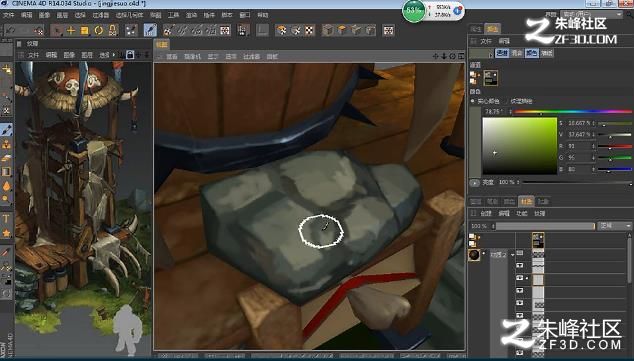Viewport: 634px width, 361px height.
Task: Select the circular Rotate tool
Action: pos(98,30)
